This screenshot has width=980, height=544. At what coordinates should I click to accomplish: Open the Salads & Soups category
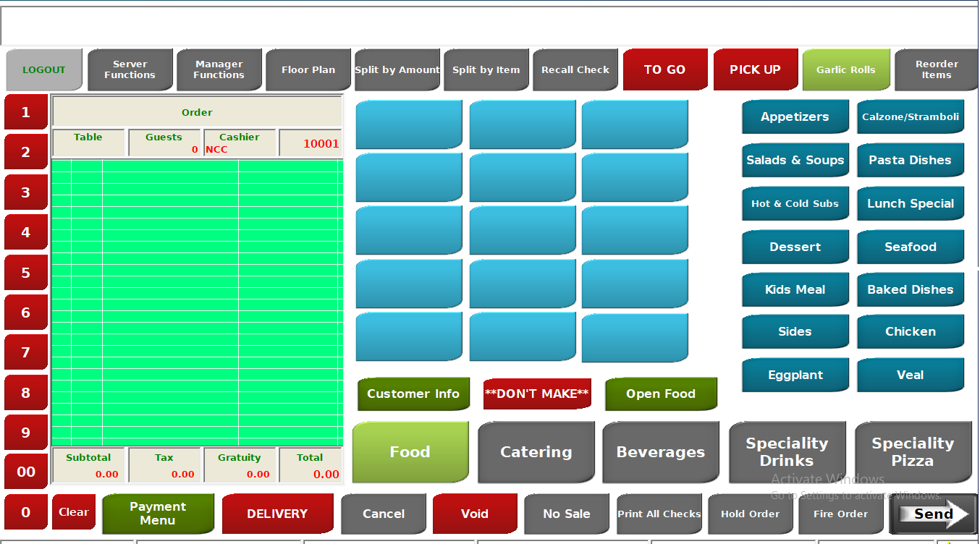795,160
